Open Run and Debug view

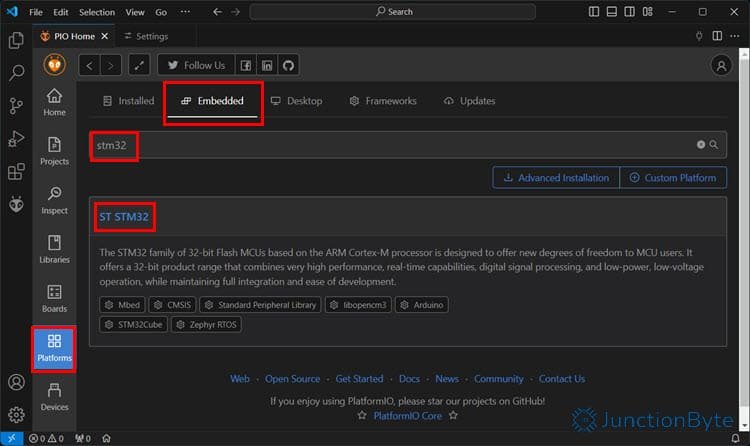(16, 139)
